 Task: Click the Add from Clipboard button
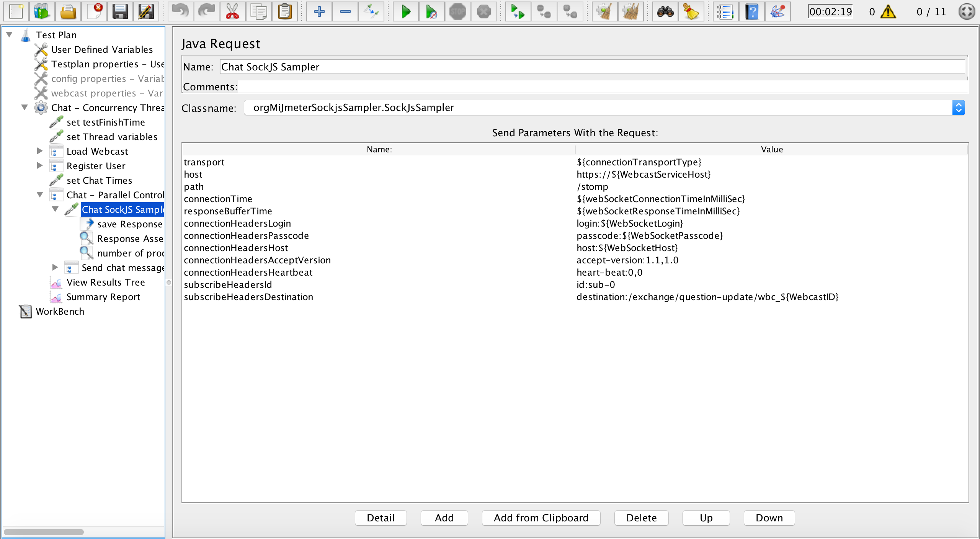point(541,518)
